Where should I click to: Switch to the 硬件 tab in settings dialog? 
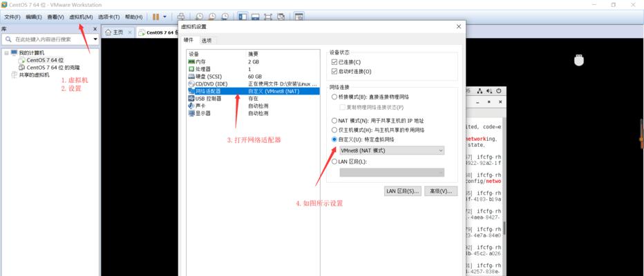coord(189,40)
